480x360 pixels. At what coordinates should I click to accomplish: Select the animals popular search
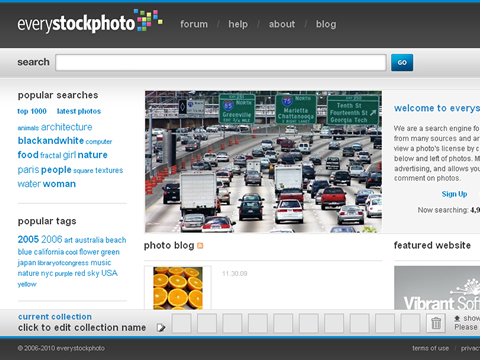point(28,128)
